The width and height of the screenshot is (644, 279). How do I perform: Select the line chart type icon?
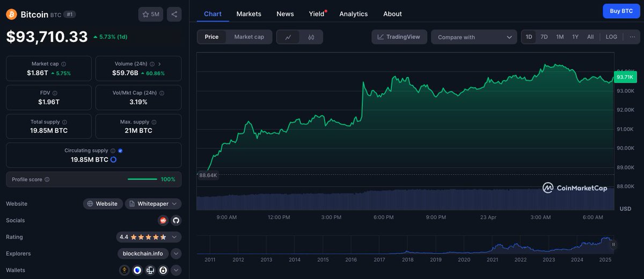[x=288, y=37]
